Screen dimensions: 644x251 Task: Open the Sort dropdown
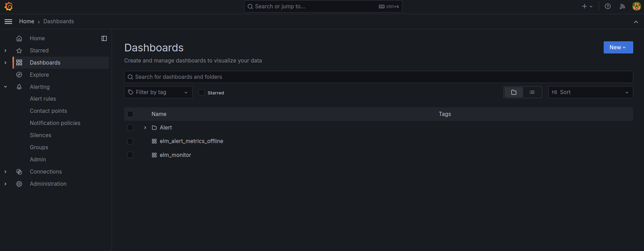point(590,92)
